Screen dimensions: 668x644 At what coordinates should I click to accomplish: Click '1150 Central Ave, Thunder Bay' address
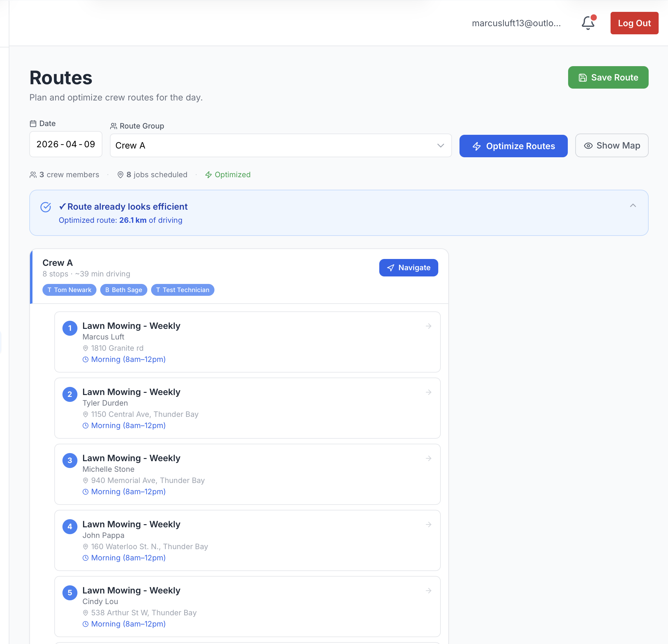(145, 414)
